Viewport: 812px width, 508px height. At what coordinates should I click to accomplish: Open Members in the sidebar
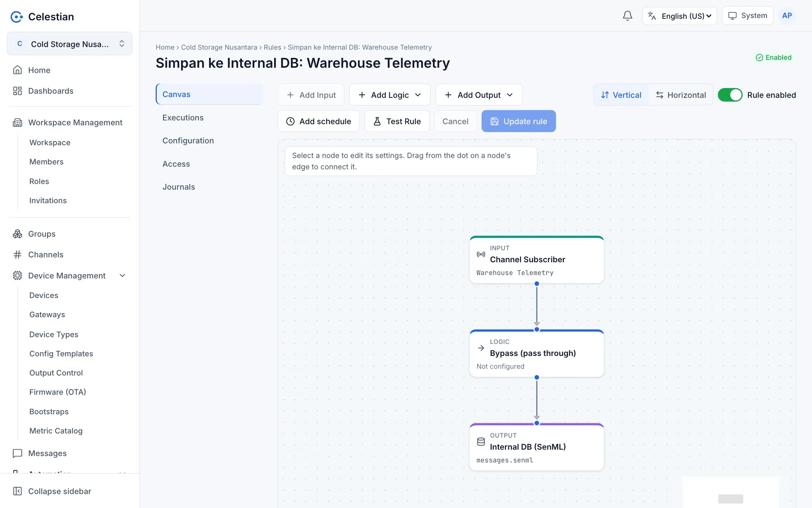pos(47,162)
